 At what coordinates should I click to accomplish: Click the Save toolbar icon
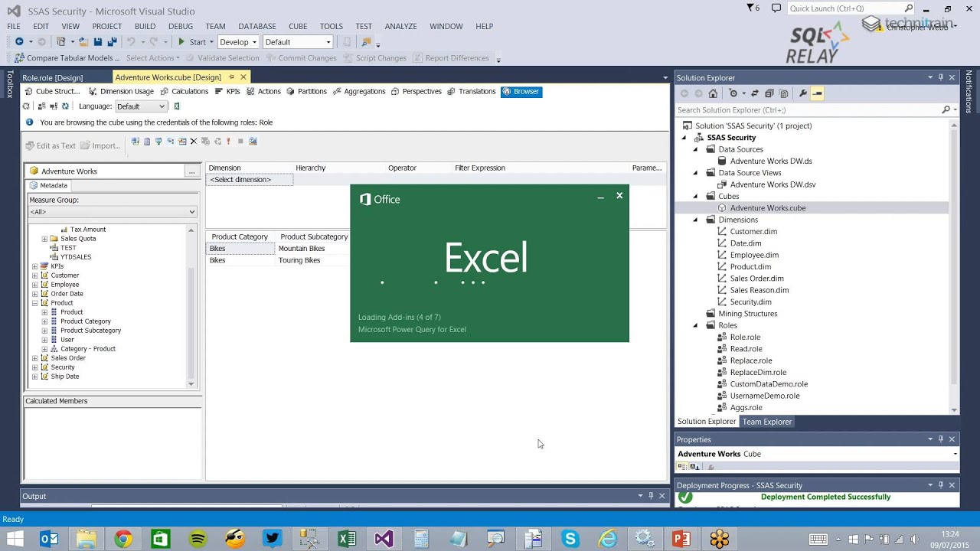(x=98, y=42)
